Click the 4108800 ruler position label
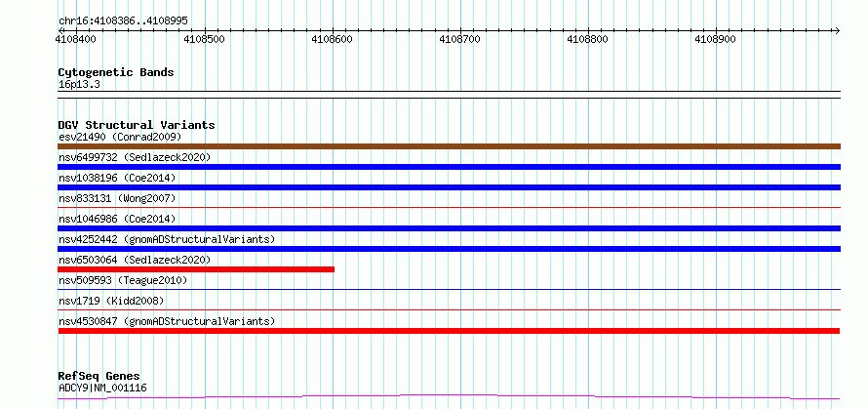 point(587,39)
